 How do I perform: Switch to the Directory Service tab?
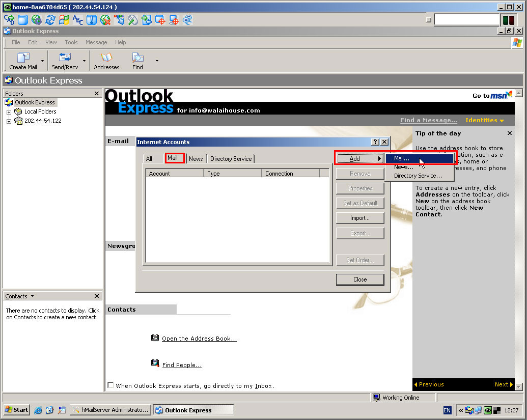231,159
